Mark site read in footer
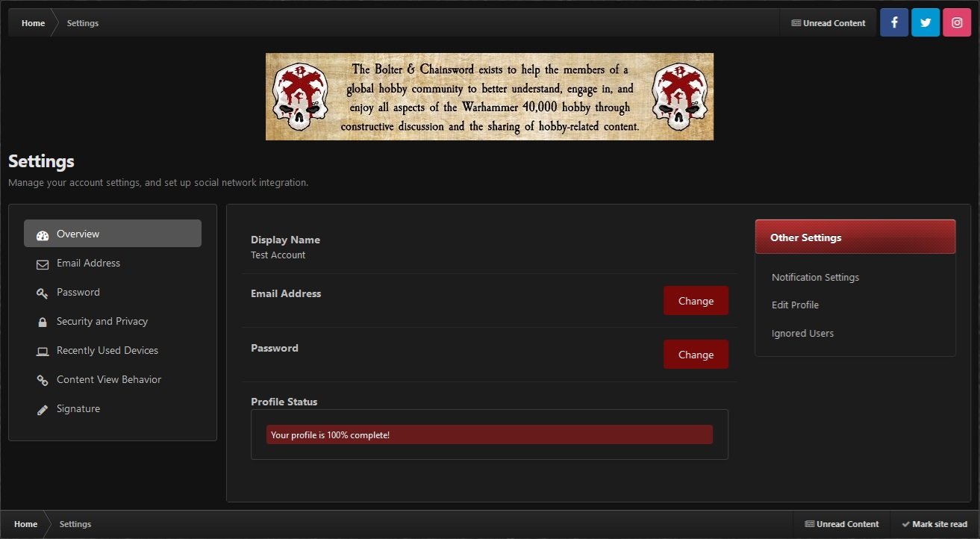Image resolution: width=980 pixels, height=539 pixels. 933,524
